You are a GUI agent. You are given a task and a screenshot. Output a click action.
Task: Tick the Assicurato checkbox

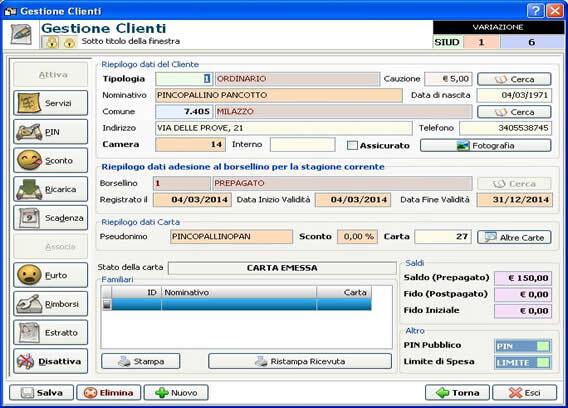click(x=352, y=145)
